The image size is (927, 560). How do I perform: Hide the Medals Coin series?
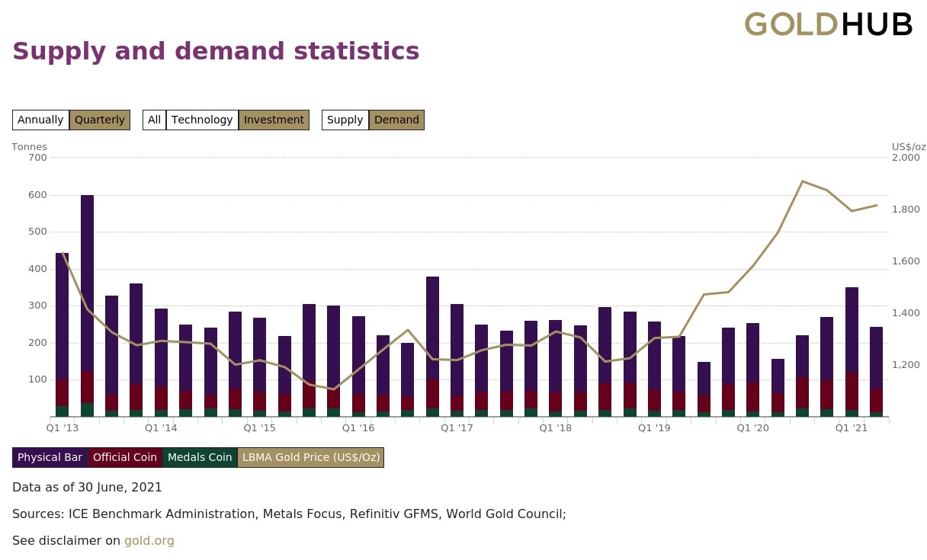pyautogui.click(x=200, y=457)
